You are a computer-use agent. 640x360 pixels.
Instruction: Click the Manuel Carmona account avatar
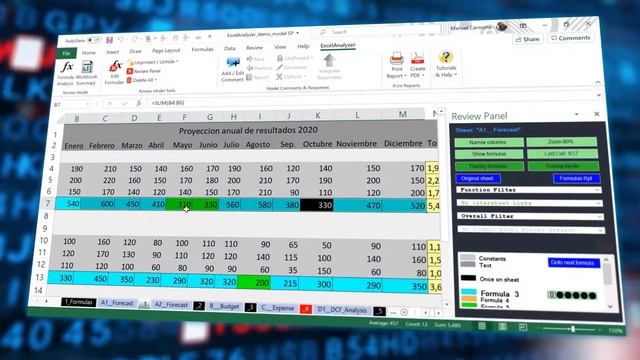(501, 27)
